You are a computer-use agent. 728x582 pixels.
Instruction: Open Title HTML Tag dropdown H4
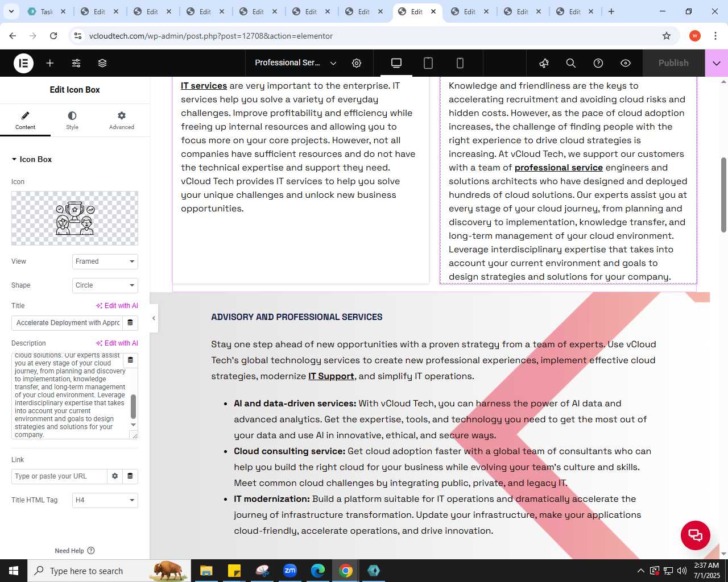(105, 500)
